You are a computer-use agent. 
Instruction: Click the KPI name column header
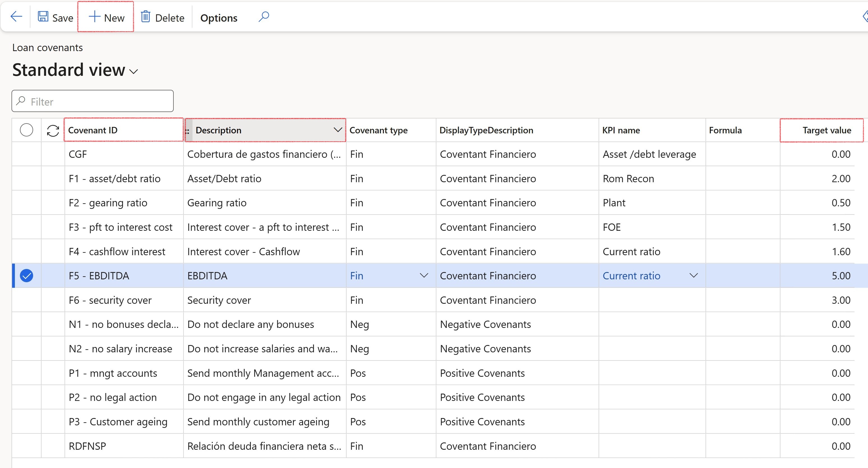652,130
